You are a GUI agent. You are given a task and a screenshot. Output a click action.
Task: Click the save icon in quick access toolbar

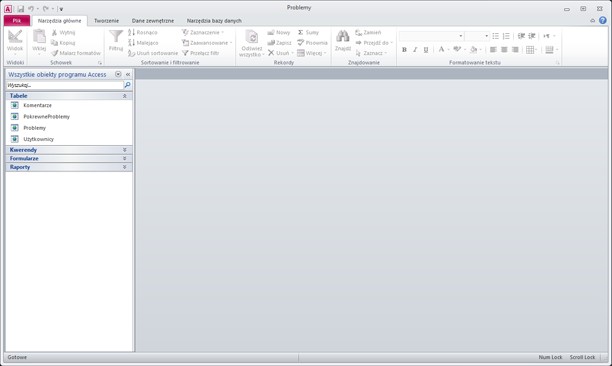21,9
